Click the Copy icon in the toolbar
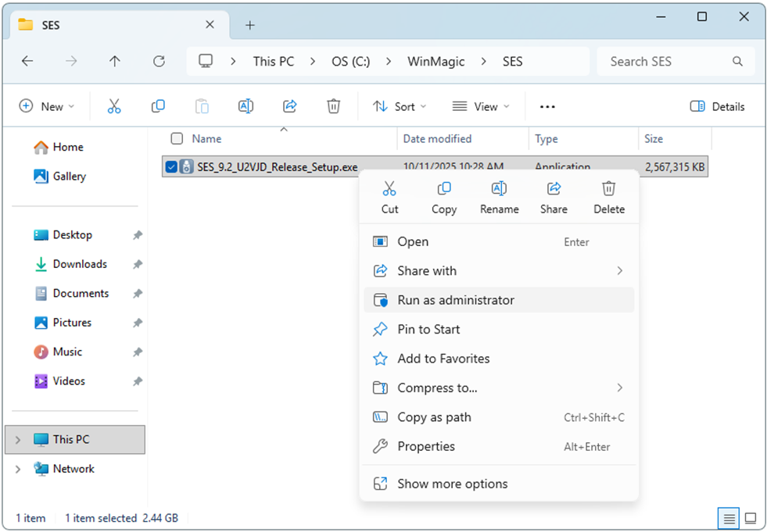The width and height of the screenshot is (767, 532). tap(158, 106)
